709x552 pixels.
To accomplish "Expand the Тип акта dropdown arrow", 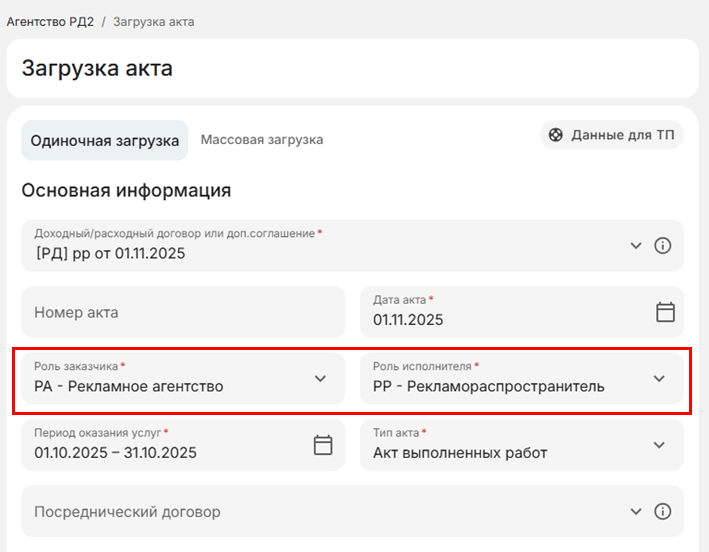I will pyautogui.click(x=659, y=445).
